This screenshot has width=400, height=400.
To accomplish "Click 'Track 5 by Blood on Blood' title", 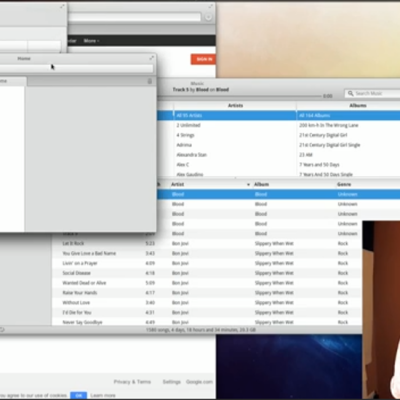I will pyautogui.click(x=201, y=89).
